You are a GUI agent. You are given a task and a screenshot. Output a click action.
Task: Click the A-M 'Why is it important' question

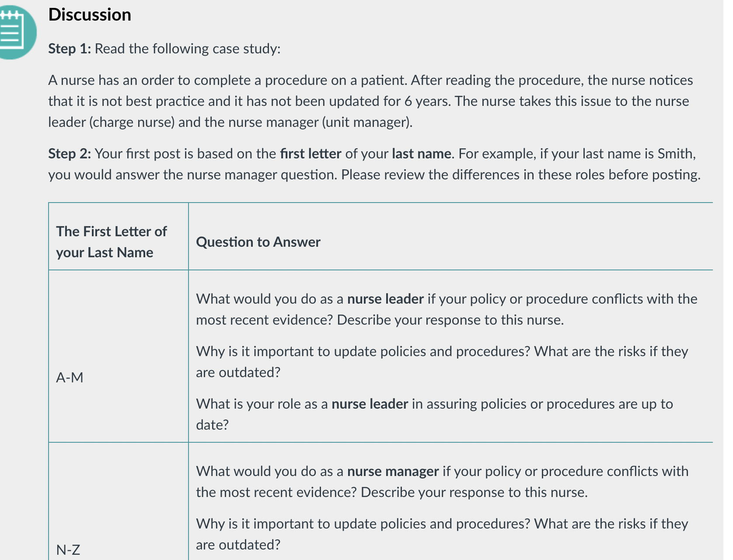pos(442,362)
